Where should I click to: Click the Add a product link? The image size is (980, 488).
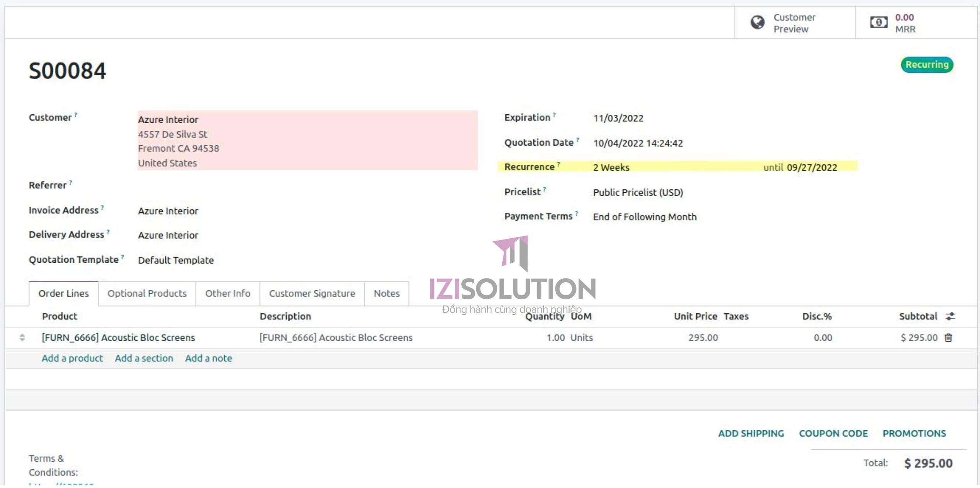(x=72, y=358)
